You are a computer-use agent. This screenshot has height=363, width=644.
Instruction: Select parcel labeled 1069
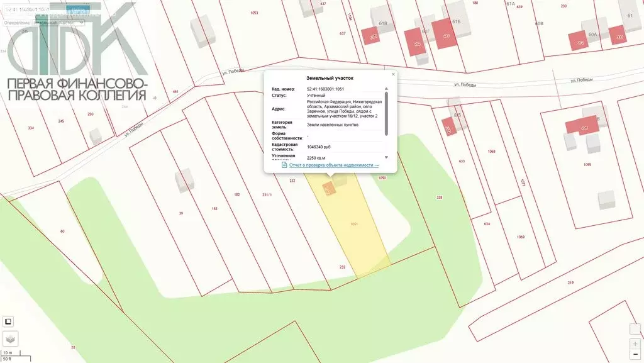click(521, 237)
